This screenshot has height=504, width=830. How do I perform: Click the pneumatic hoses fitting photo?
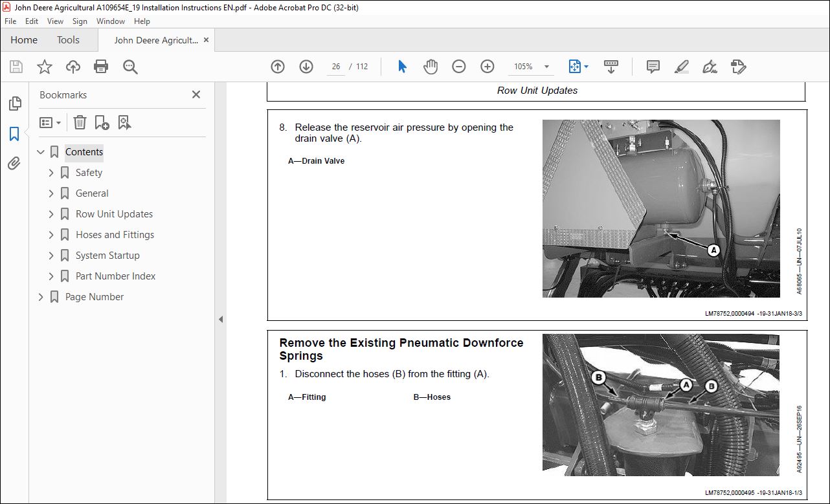click(x=661, y=405)
